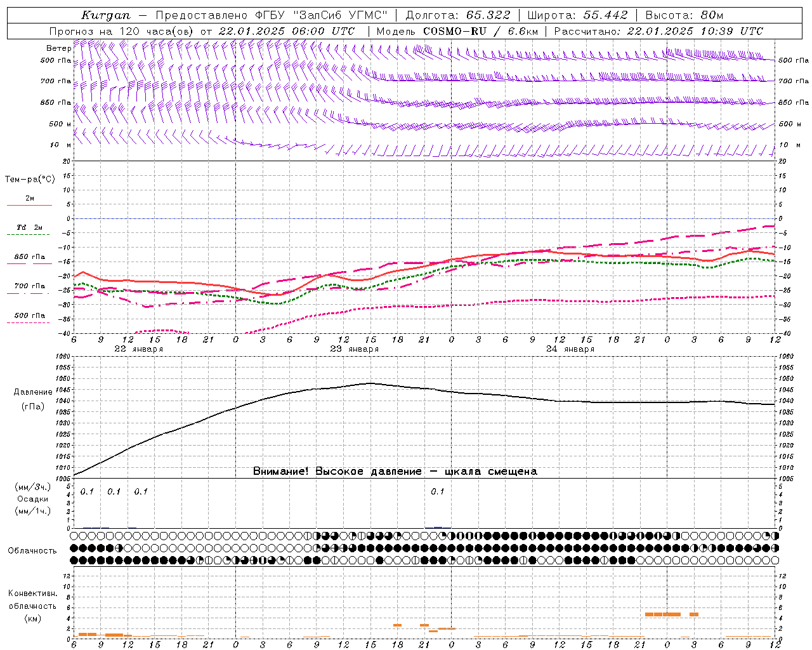Click left "10 м" wind level label
This screenshot has width=812, height=650.
pos(60,145)
